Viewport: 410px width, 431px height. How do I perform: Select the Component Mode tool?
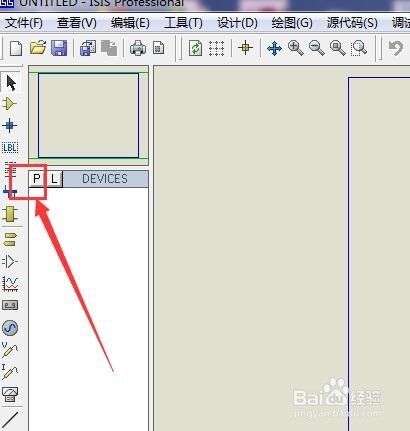click(10, 104)
